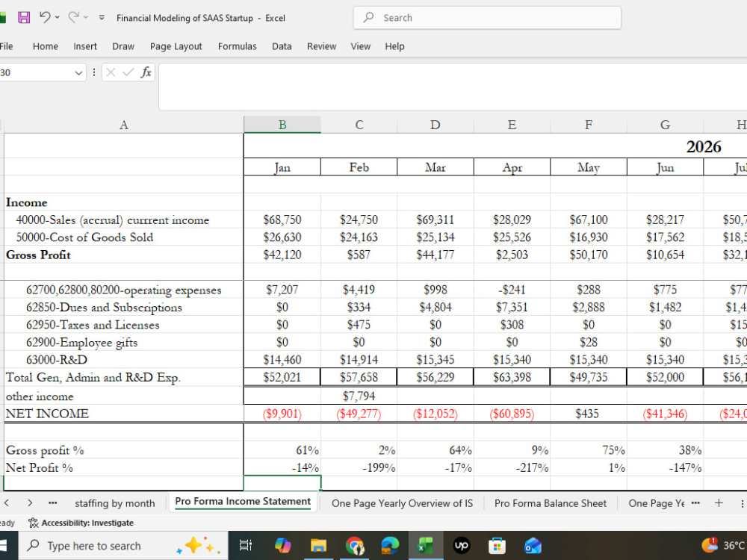The image size is (747, 560).
Task: Click the Undo arrow icon
Action: (45, 17)
